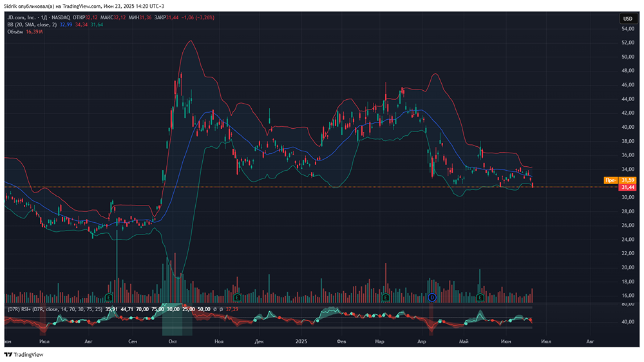Click the 46,00 price axis label

tap(628, 84)
